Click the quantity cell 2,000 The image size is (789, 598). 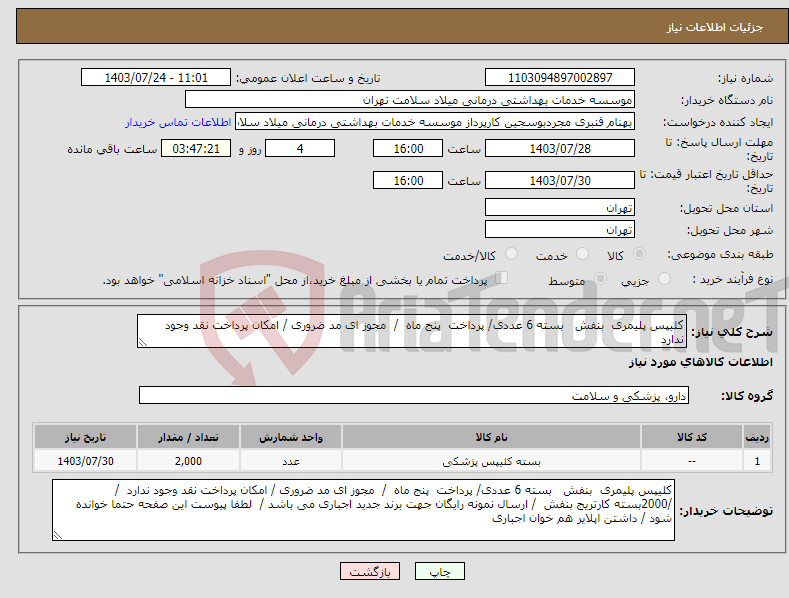click(x=188, y=461)
